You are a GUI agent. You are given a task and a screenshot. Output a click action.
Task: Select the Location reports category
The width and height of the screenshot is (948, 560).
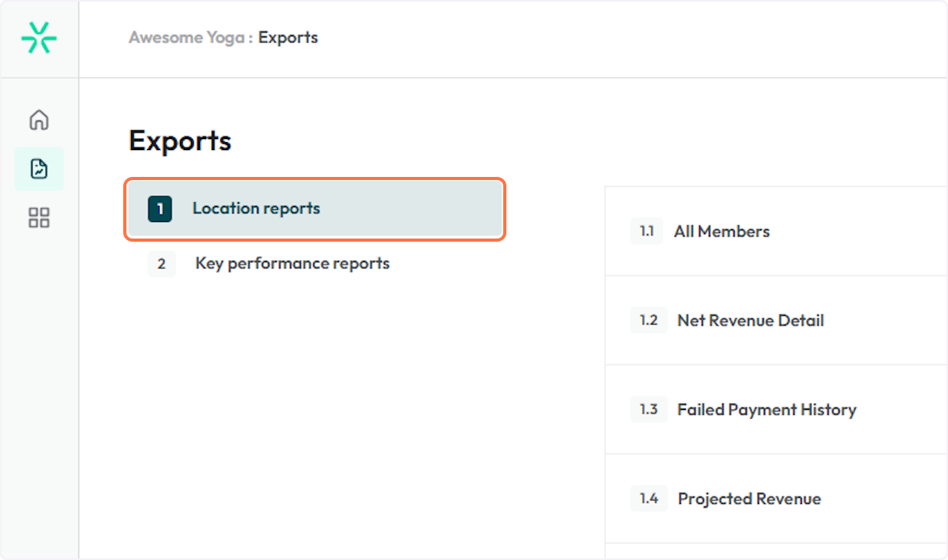[x=256, y=209]
